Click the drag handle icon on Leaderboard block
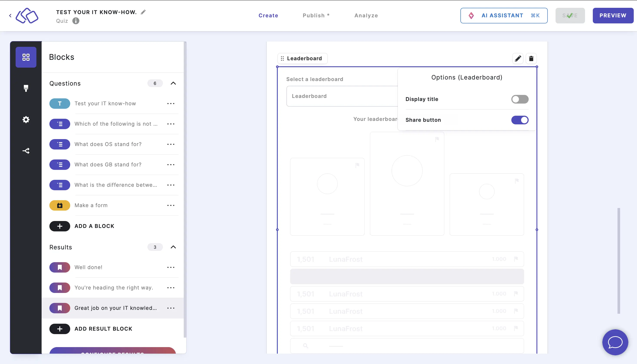The image size is (637, 364). (x=283, y=58)
